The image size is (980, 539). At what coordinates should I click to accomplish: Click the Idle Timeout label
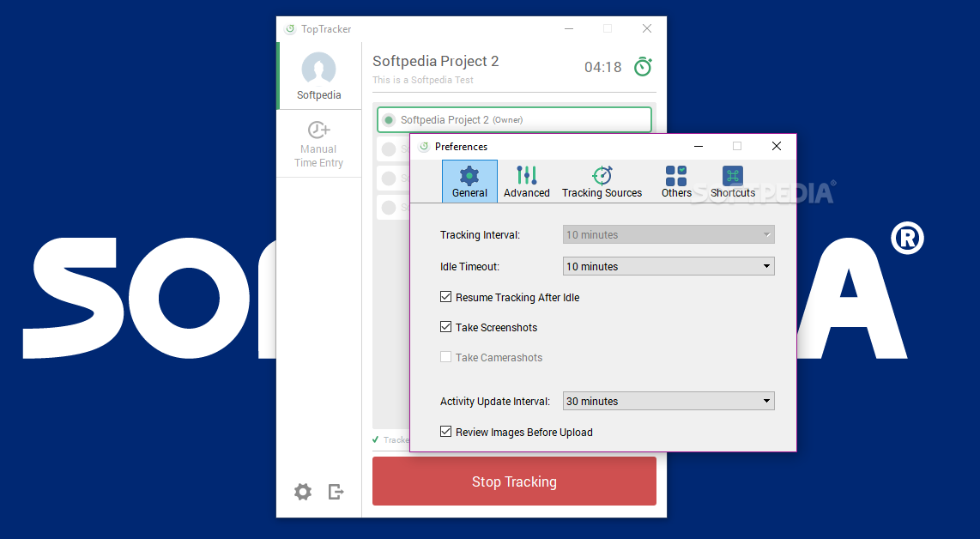(x=469, y=266)
